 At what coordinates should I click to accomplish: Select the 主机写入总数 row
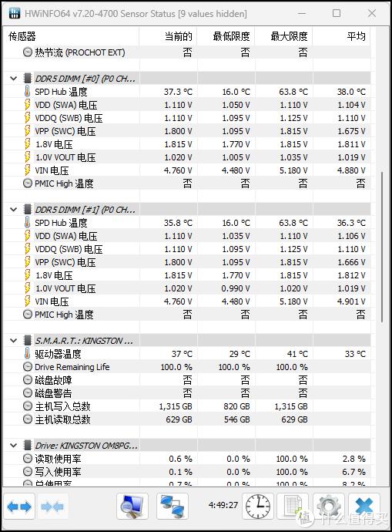point(187,406)
